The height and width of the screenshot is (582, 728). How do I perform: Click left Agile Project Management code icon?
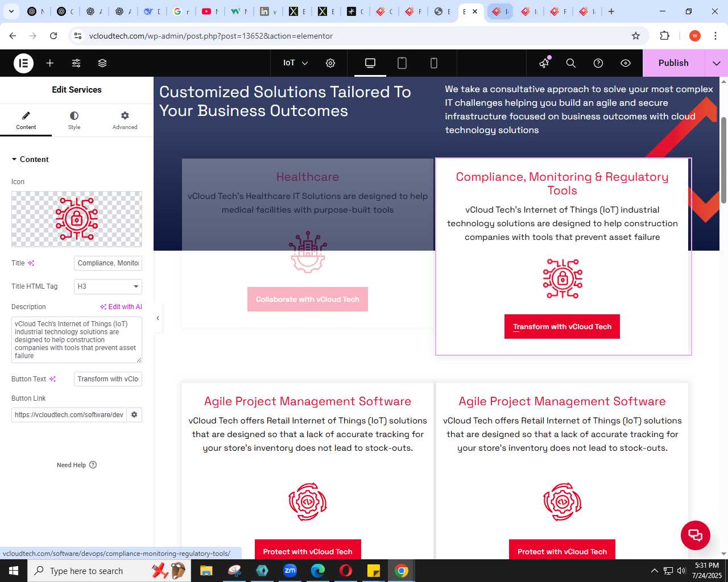[308, 502]
